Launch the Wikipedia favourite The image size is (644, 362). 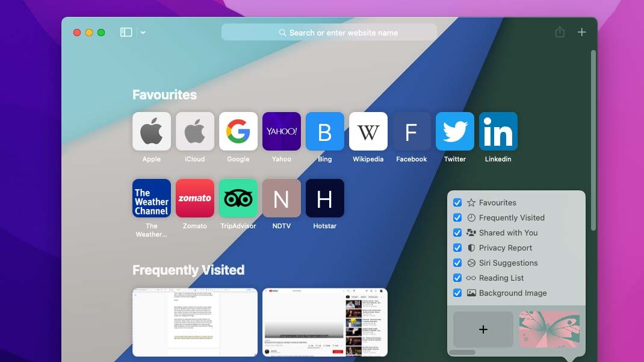pos(368,131)
